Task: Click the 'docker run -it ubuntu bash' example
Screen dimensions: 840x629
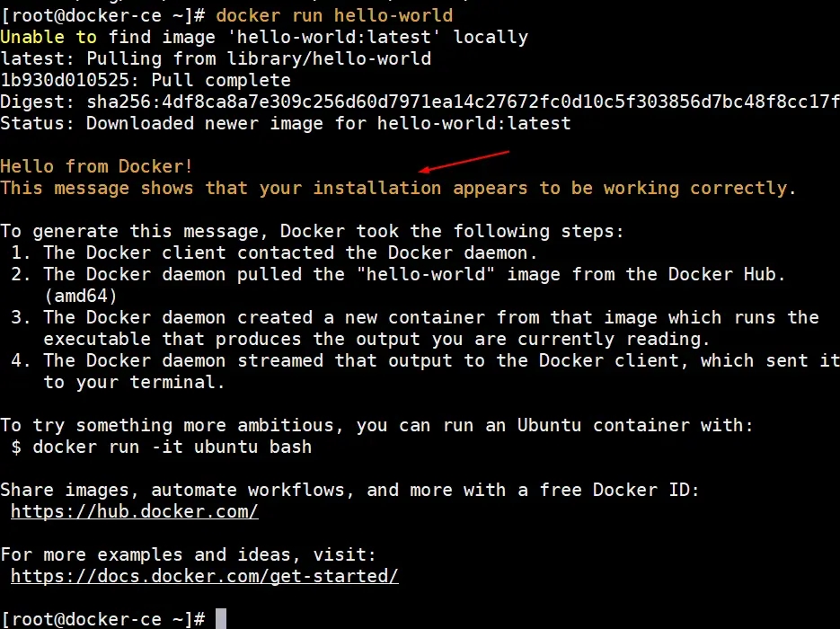Action: pyautogui.click(x=172, y=447)
